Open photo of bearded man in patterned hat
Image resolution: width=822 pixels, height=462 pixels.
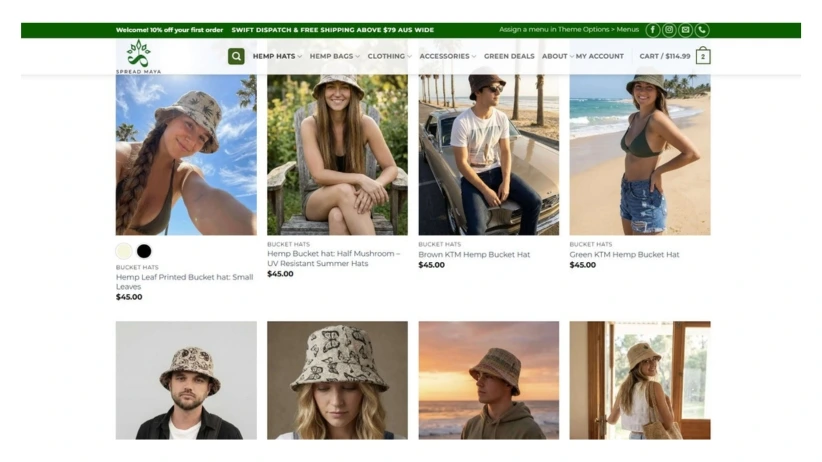[186, 380]
